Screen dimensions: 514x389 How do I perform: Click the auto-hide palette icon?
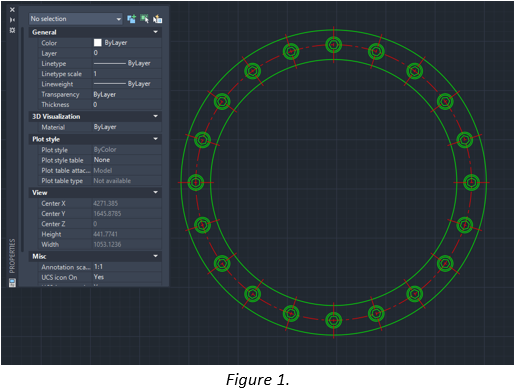12,20
